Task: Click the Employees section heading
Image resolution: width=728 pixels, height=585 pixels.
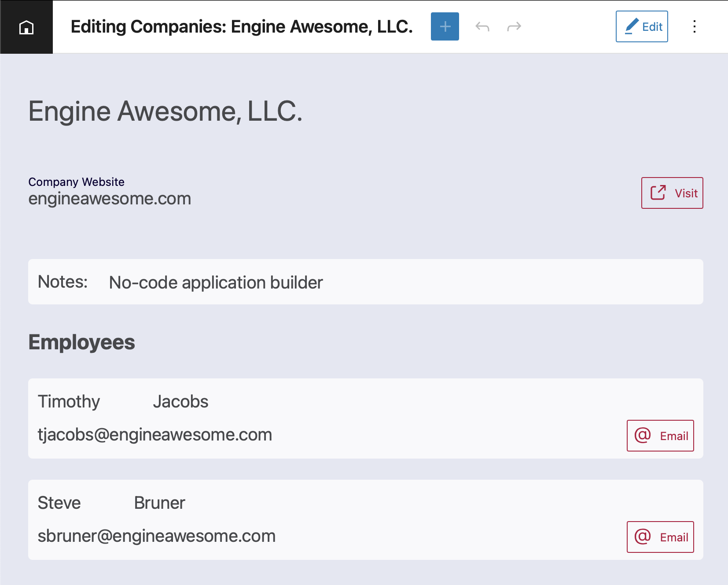Action: tap(81, 342)
